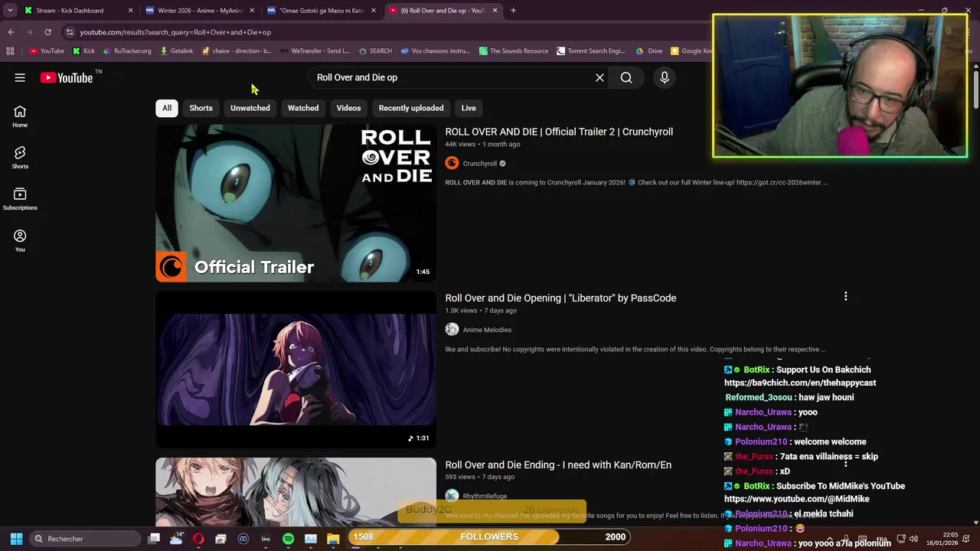Image resolution: width=980 pixels, height=551 pixels.
Task: Open Task View on the taskbar
Action: [x=154, y=539]
